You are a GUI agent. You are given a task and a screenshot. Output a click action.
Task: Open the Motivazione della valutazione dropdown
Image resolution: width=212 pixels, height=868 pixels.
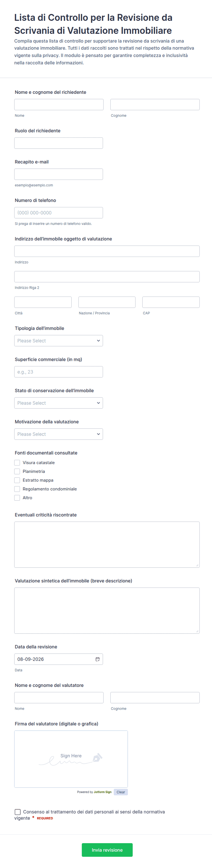pyautogui.click(x=59, y=434)
